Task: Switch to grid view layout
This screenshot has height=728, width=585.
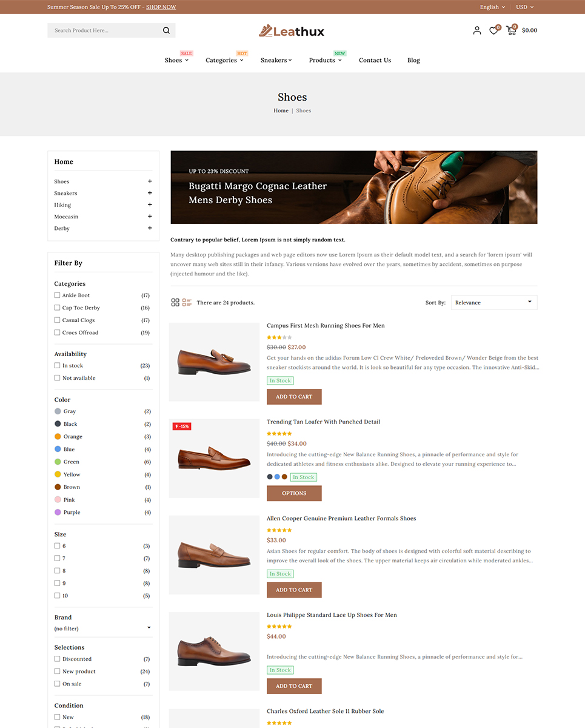Action: pos(175,302)
